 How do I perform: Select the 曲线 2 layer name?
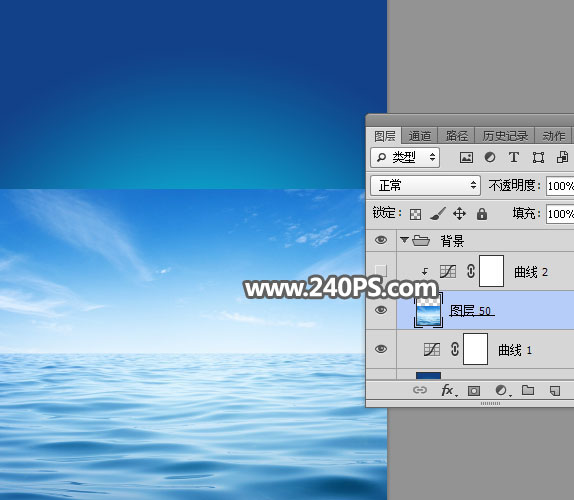531,272
